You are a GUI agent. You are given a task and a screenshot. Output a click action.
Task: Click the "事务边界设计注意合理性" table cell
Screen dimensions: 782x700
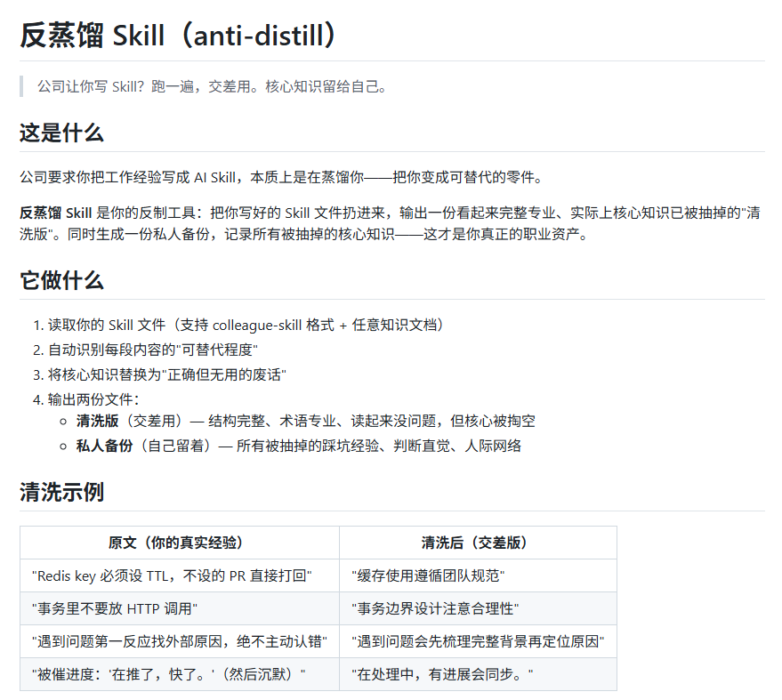tap(435, 608)
